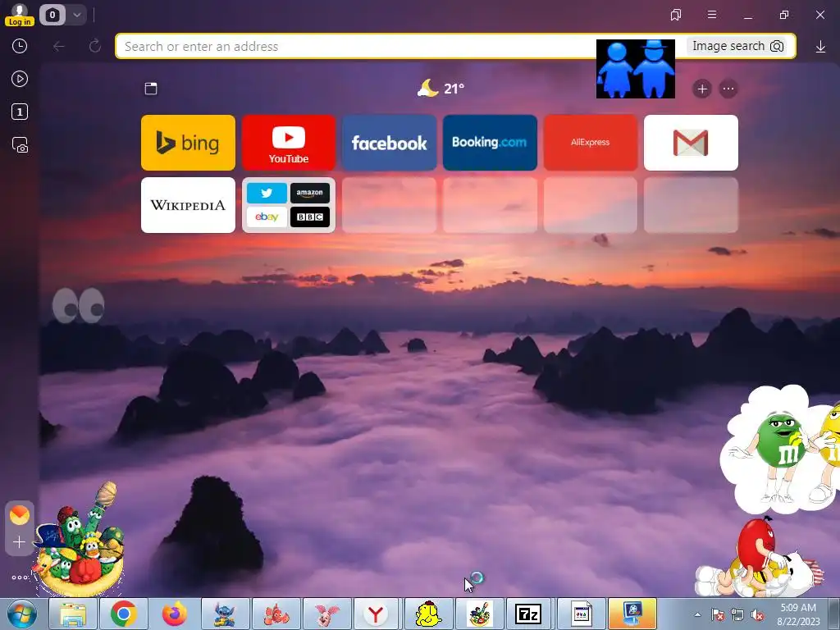Open the history clock icon in sidebar
This screenshot has width=840, height=630.
pyautogui.click(x=20, y=46)
